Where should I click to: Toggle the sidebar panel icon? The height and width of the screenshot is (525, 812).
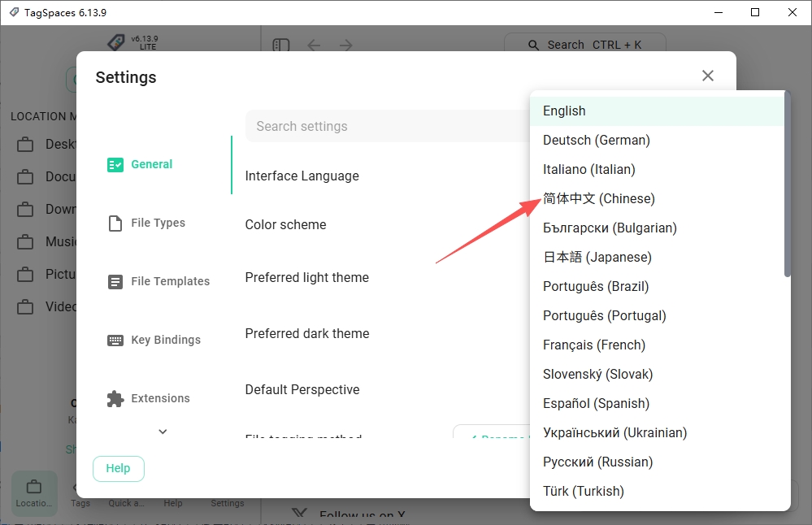point(280,45)
